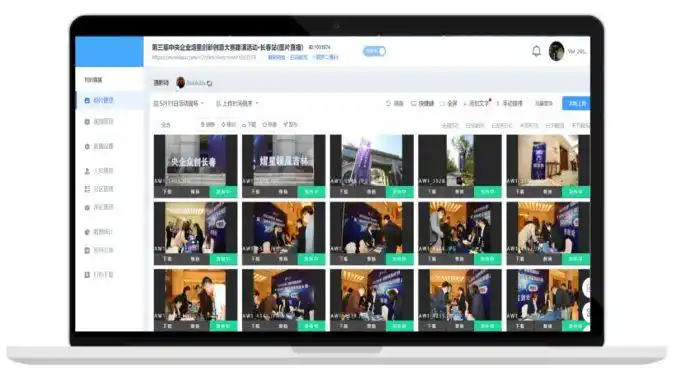The width and height of the screenshot is (673, 372).
Task: Click the photographer avatar in the gray bar
Action: click(x=181, y=82)
